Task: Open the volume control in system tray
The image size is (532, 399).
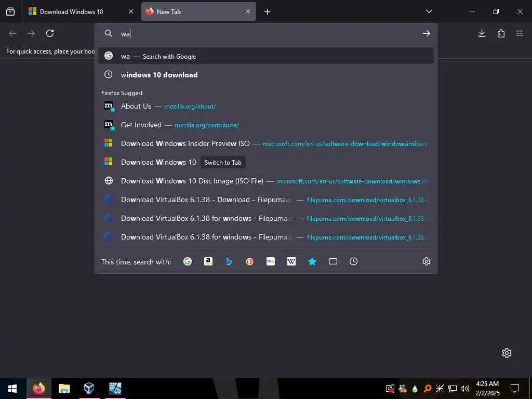Action: tap(464, 389)
